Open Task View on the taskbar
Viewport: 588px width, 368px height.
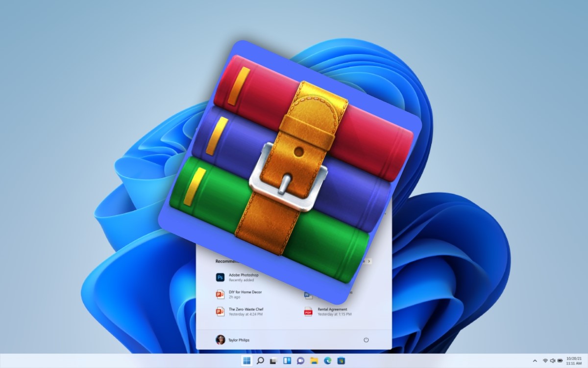[x=273, y=361]
